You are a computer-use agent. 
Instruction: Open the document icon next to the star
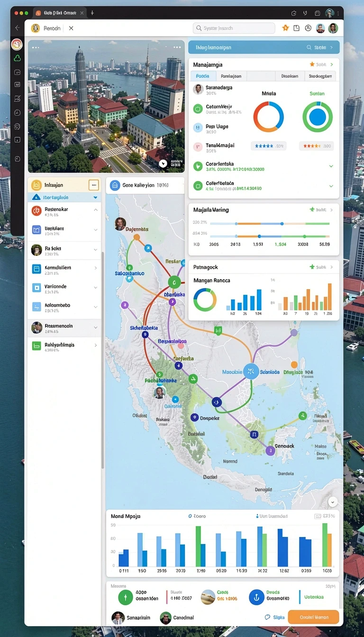click(297, 28)
